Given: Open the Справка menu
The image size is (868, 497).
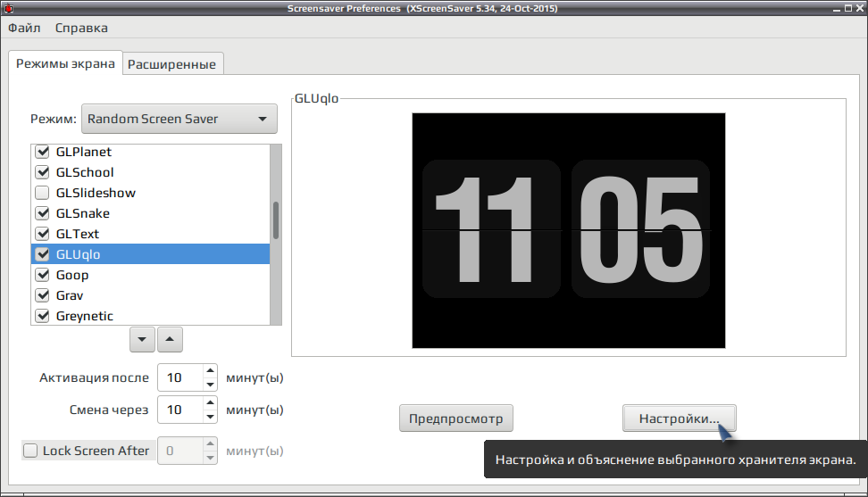Looking at the screenshot, I should 81,28.
